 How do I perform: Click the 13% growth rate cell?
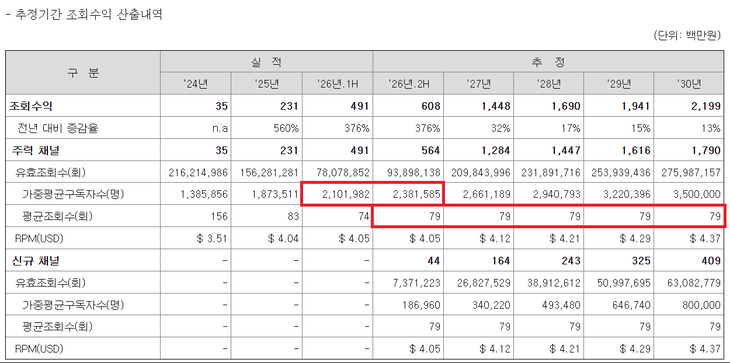click(712, 128)
